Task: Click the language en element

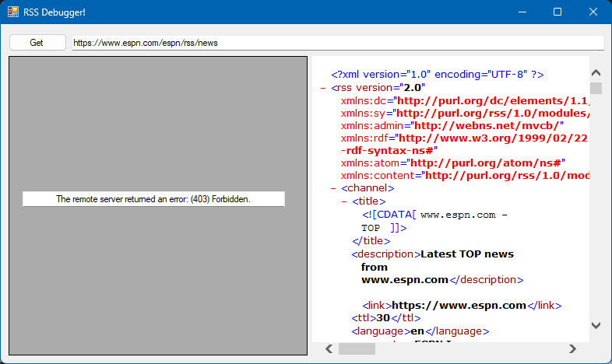Action: coord(420,331)
